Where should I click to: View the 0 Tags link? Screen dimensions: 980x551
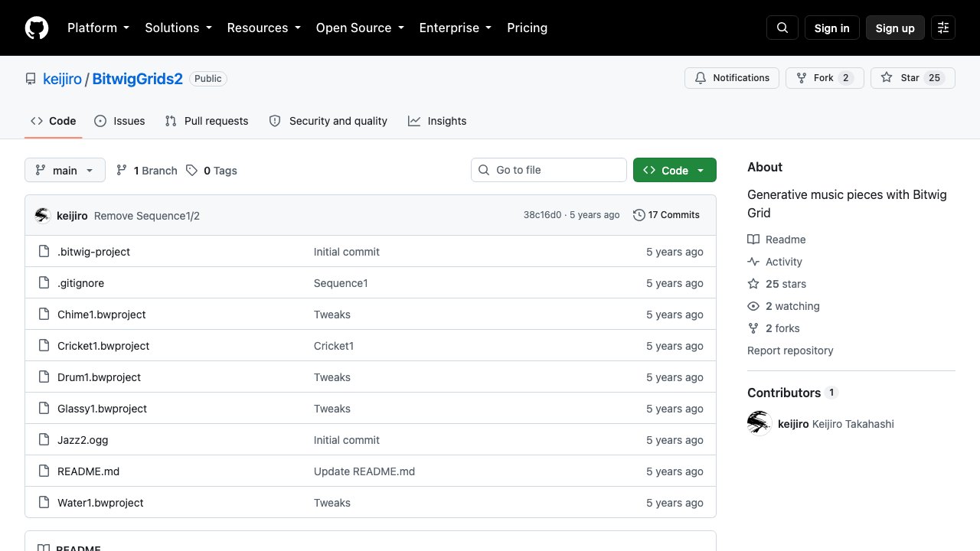(211, 170)
